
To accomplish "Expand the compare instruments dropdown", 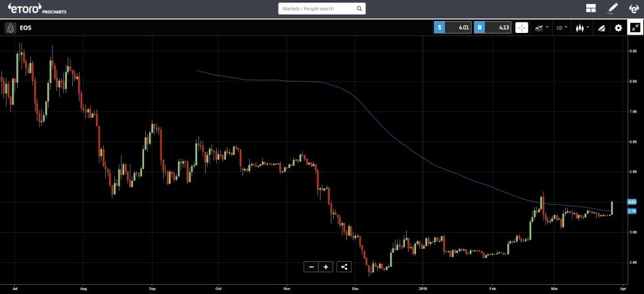I will (x=541, y=28).
